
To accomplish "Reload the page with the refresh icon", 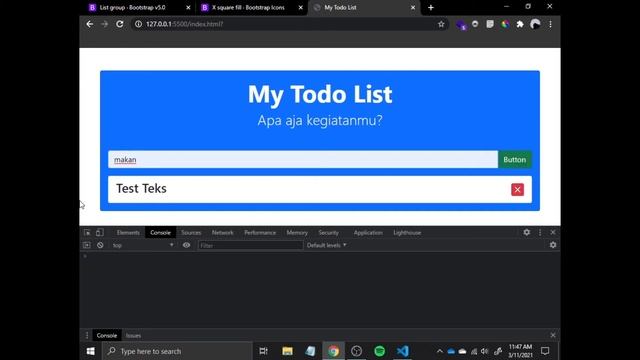I will tap(120, 24).
